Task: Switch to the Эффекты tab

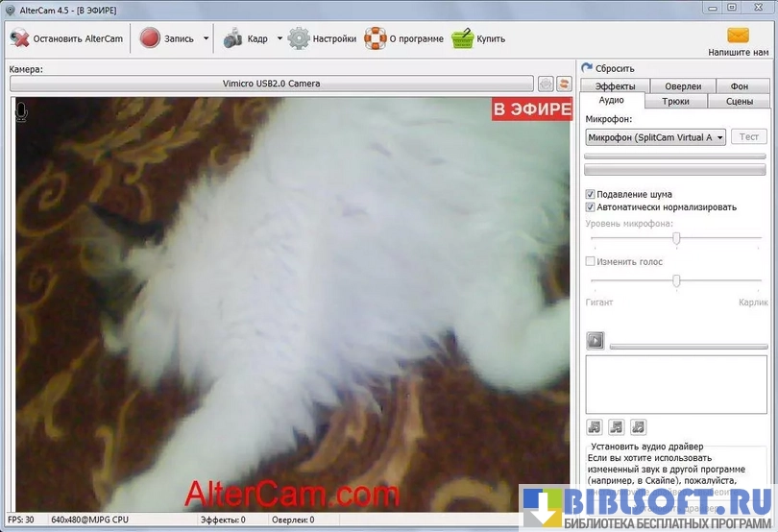Action: tap(615, 86)
